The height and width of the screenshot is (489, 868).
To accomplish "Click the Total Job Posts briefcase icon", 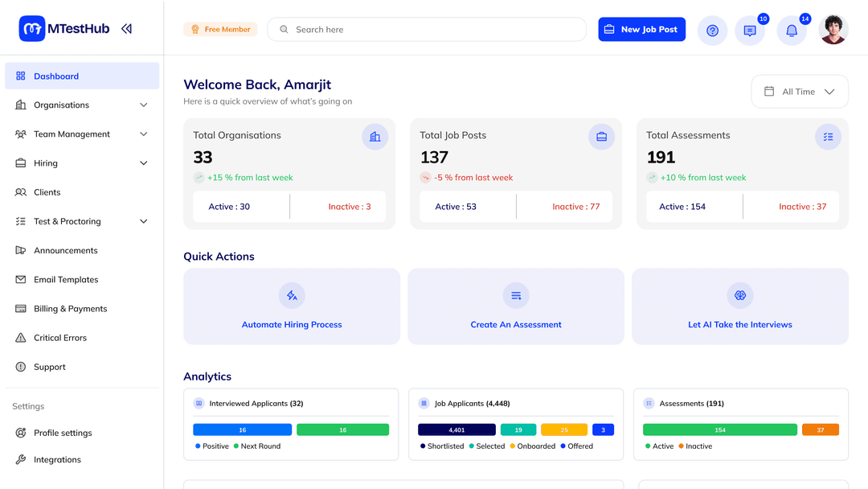I will [601, 137].
